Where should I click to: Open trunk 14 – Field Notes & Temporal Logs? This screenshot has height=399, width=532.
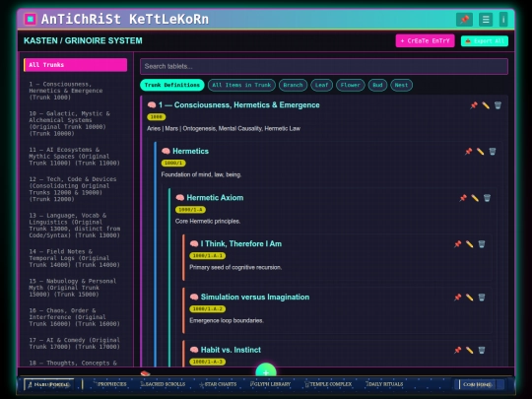74,258
